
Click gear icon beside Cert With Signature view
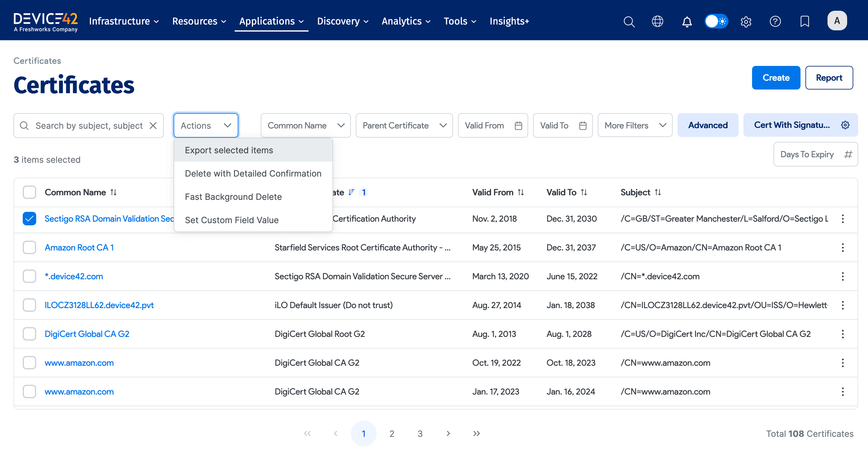[x=845, y=125]
